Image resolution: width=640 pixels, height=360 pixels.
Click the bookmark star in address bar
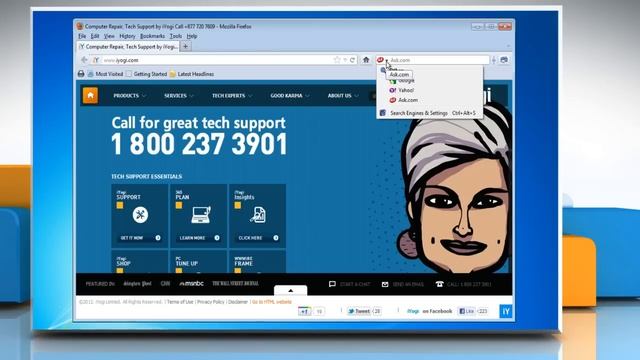pyautogui.click(x=337, y=60)
